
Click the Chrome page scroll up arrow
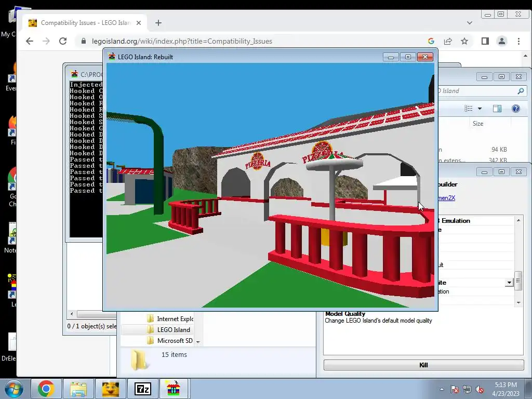526,56
